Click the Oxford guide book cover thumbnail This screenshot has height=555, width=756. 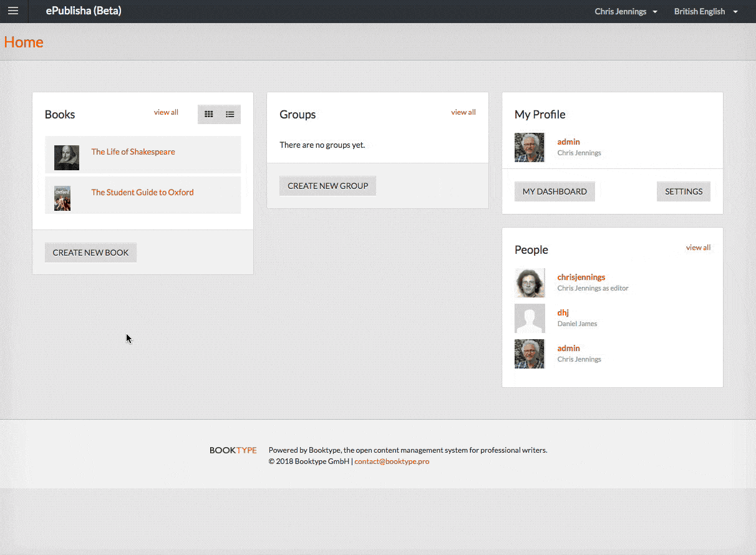coord(62,198)
